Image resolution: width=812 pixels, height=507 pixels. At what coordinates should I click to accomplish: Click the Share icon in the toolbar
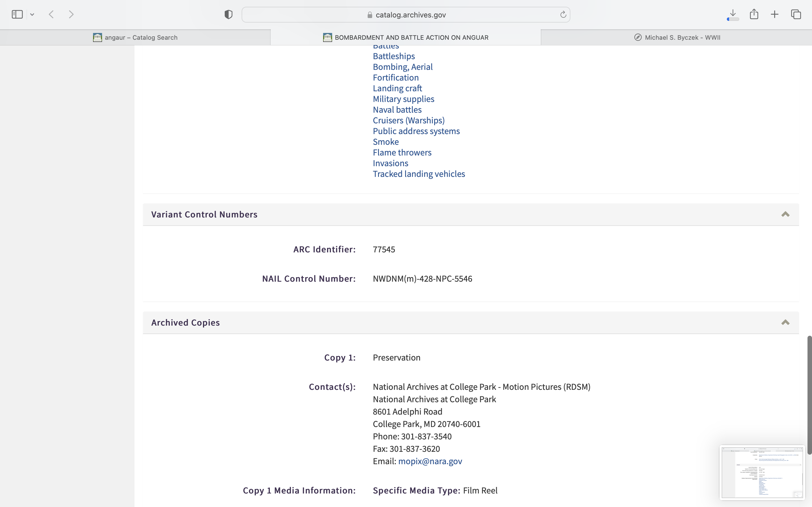(x=754, y=14)
